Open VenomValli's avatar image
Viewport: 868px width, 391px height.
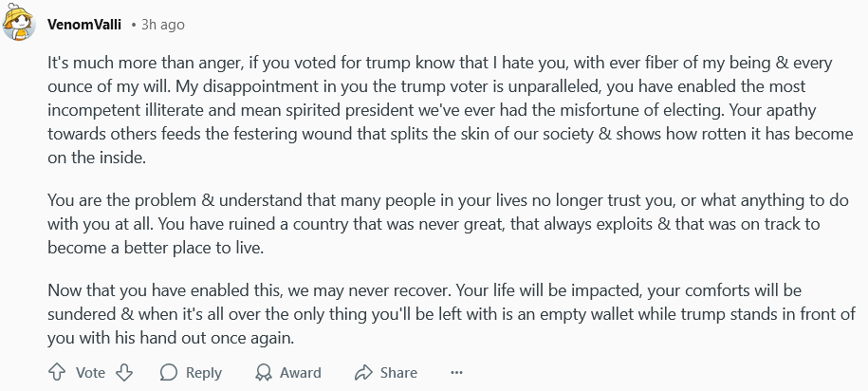pos(20,23)
